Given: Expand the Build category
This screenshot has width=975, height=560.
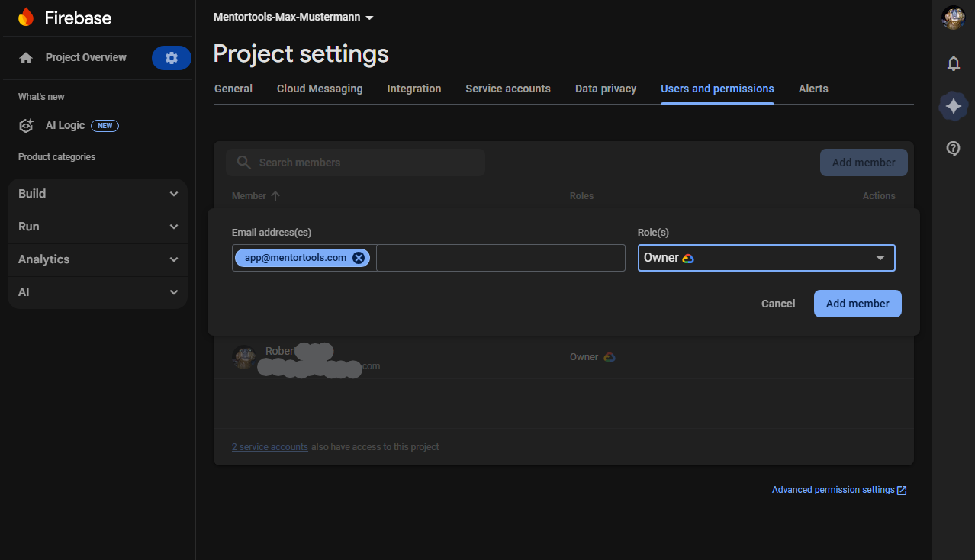Looking at the screenshot, I should tap(98, 194).
